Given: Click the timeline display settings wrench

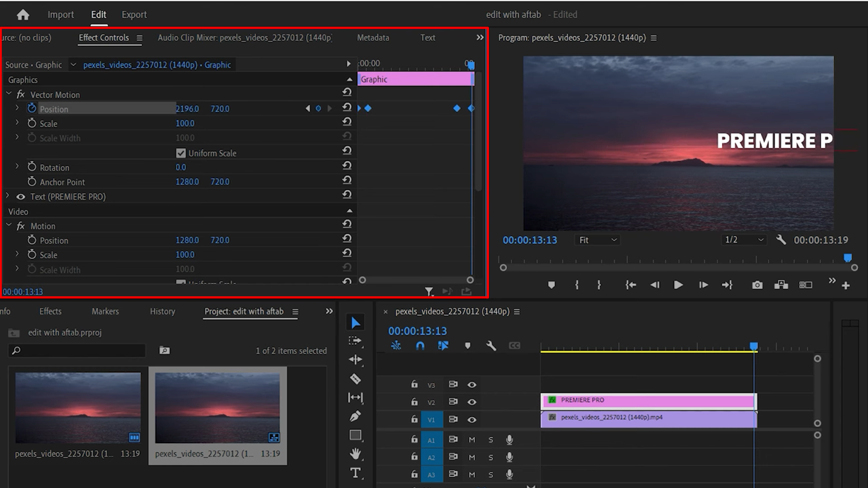Looking at the screenshot, I should pos(491,345).
